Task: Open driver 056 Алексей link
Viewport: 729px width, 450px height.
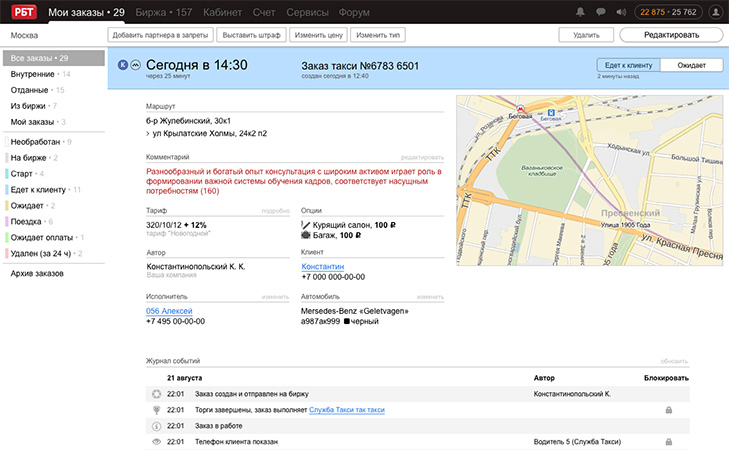Action: (x=169, y=311)
